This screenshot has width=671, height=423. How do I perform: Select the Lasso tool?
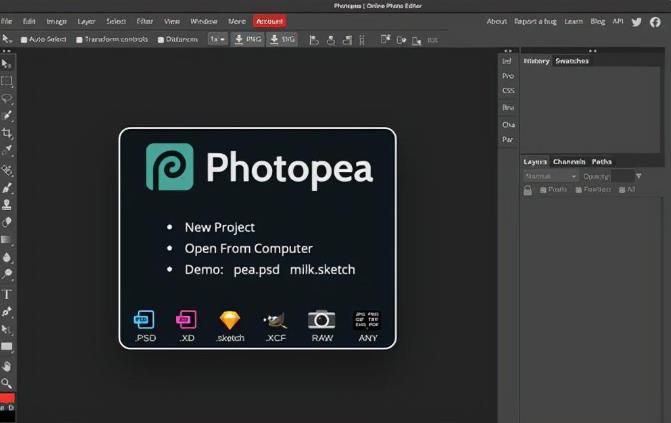tap(6, 98)
